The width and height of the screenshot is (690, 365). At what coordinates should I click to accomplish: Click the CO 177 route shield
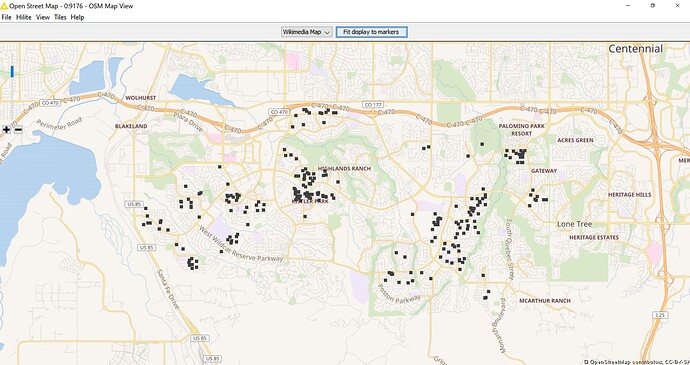pyautogui.click(x=373, y=104)
